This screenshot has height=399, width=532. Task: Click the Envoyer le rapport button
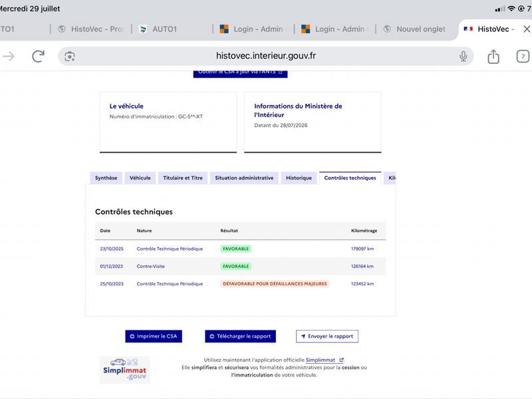point(327,336)
